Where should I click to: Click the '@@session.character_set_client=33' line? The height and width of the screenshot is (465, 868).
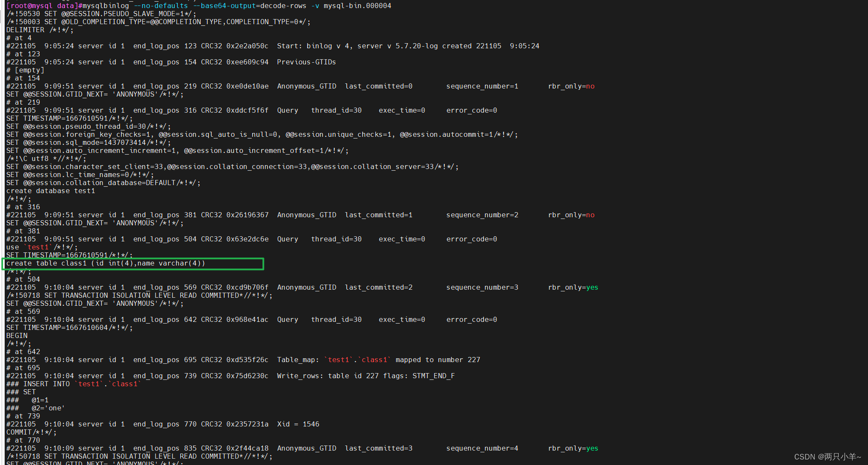232,166
